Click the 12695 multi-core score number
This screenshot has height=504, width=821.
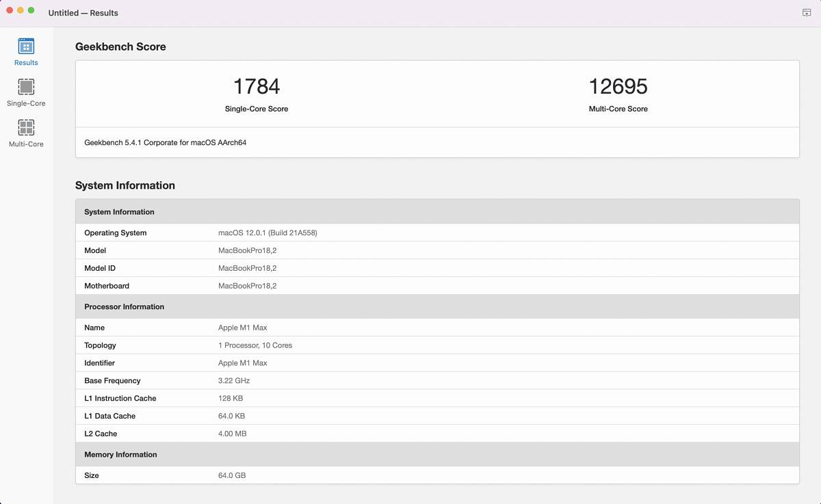(x=618, y=87)
